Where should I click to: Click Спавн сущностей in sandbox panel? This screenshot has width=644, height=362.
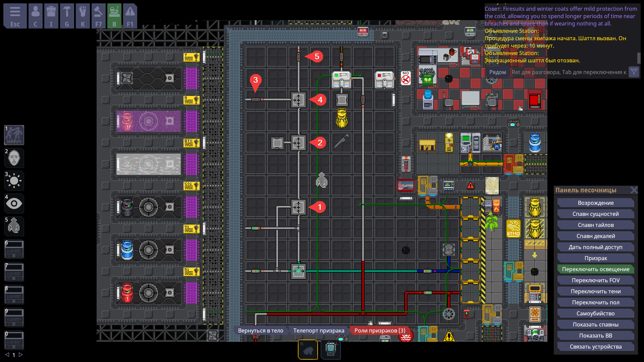(x=595, y=214)
